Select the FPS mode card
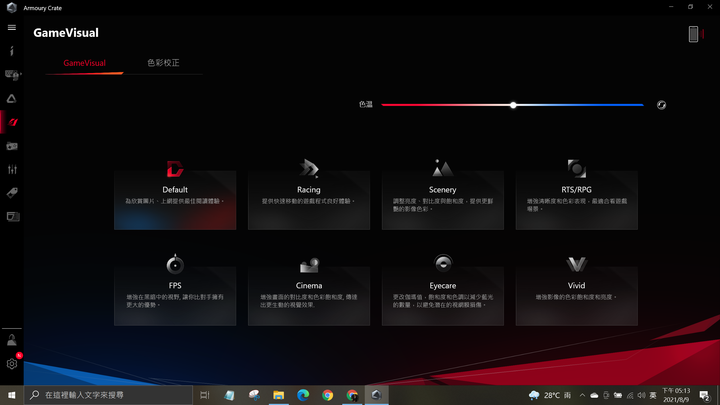 tap(175, 296)
